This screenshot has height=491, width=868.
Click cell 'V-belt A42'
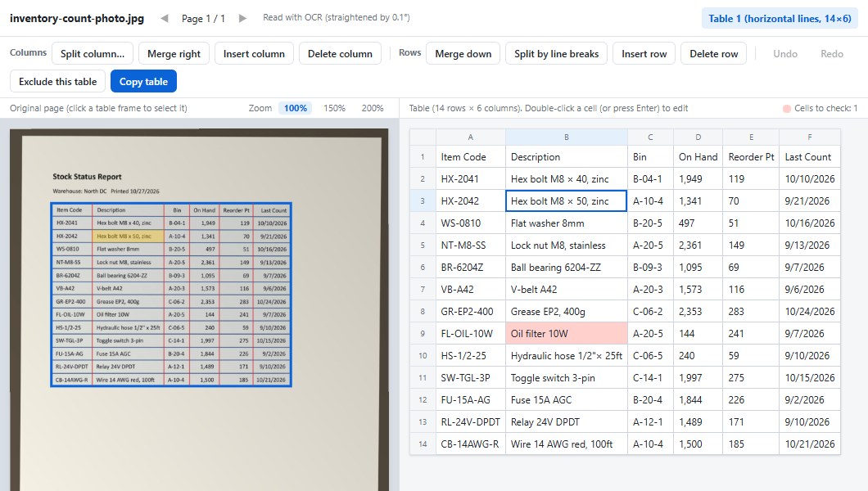click(x=567, y=289)
